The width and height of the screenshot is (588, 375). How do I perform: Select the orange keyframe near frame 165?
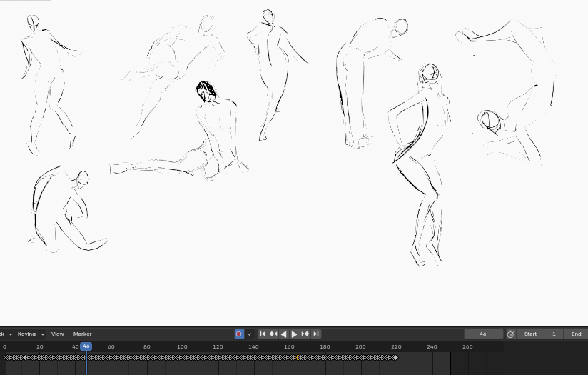tap(298, 357)
